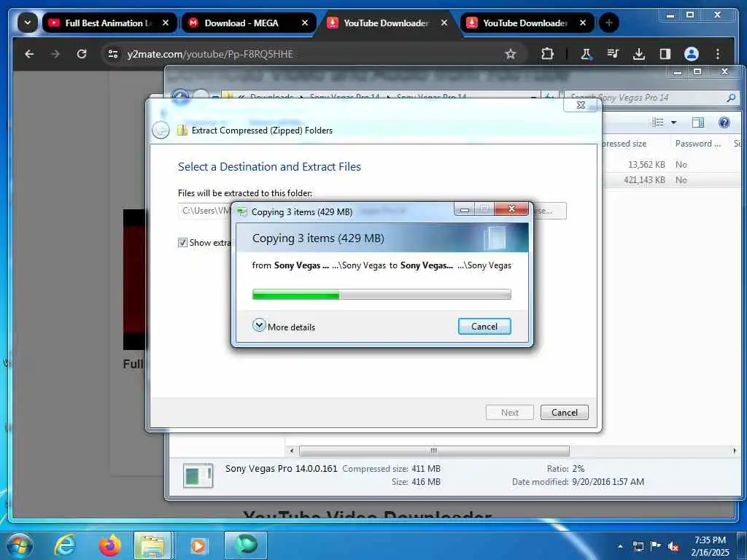The width and height of the screenshot is (747, 560).
Task: Open Windows Explorer taskbar button
Action: tap(152, 545)
